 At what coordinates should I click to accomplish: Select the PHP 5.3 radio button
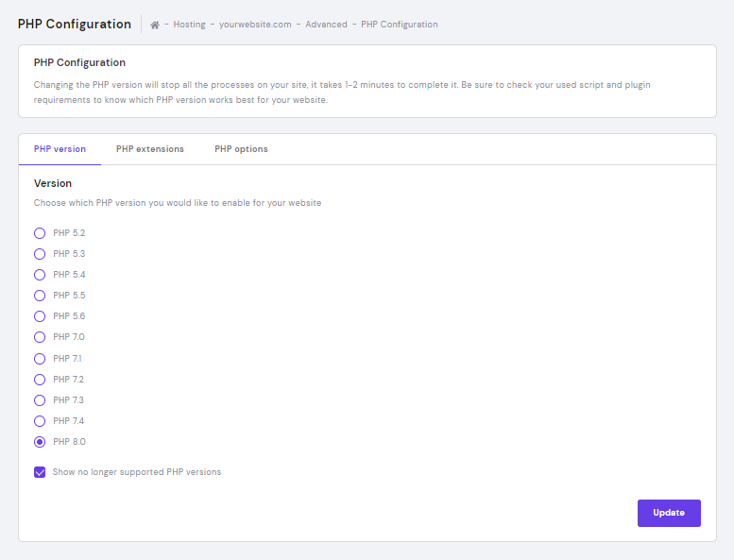click(40, 254)
